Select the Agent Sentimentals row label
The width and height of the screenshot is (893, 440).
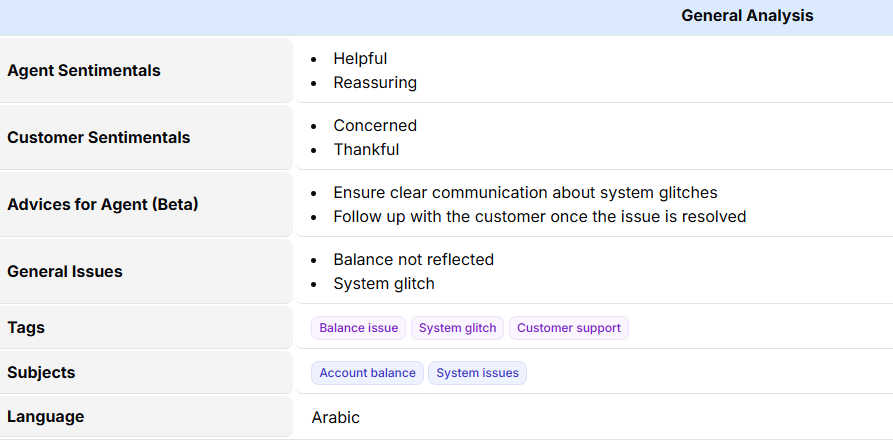(x=84, y=71)
